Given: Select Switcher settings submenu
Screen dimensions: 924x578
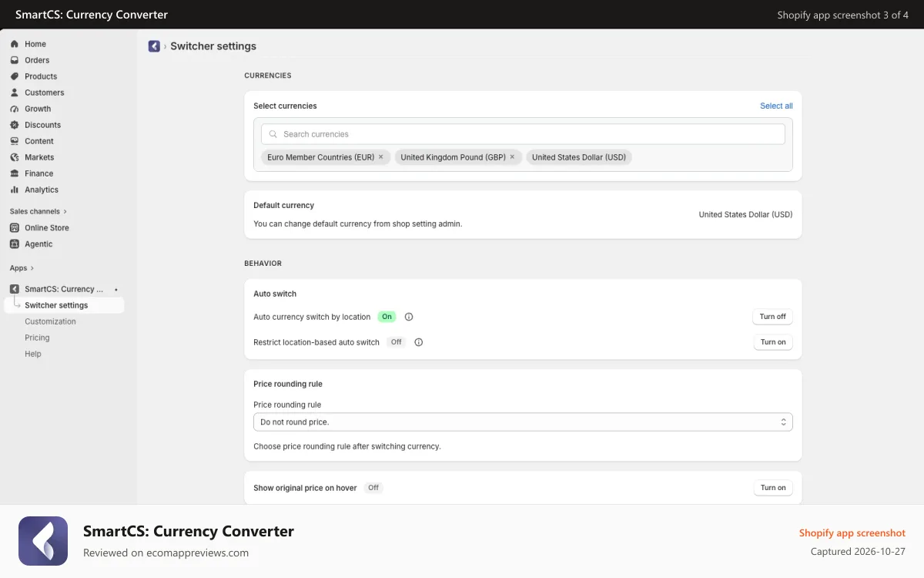Looking at the screenshot, I should 65,305.
